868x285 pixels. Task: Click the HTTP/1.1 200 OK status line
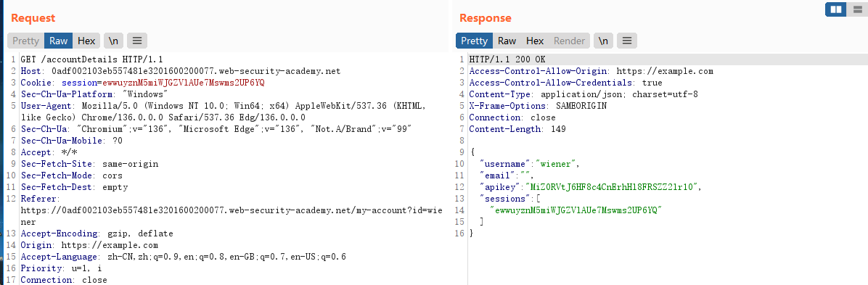pyautogui.click(x=508, y=59)
